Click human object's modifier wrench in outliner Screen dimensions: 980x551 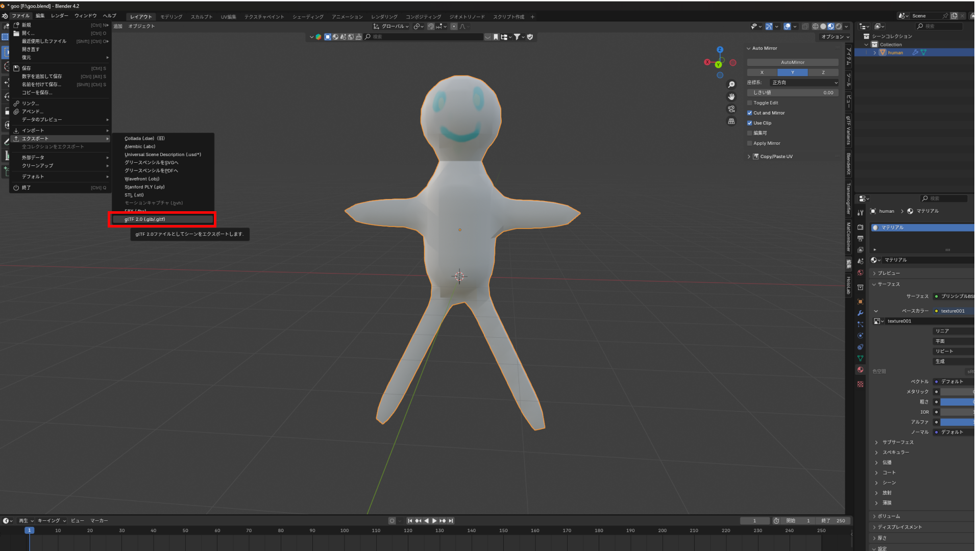(x=915, y=53)
